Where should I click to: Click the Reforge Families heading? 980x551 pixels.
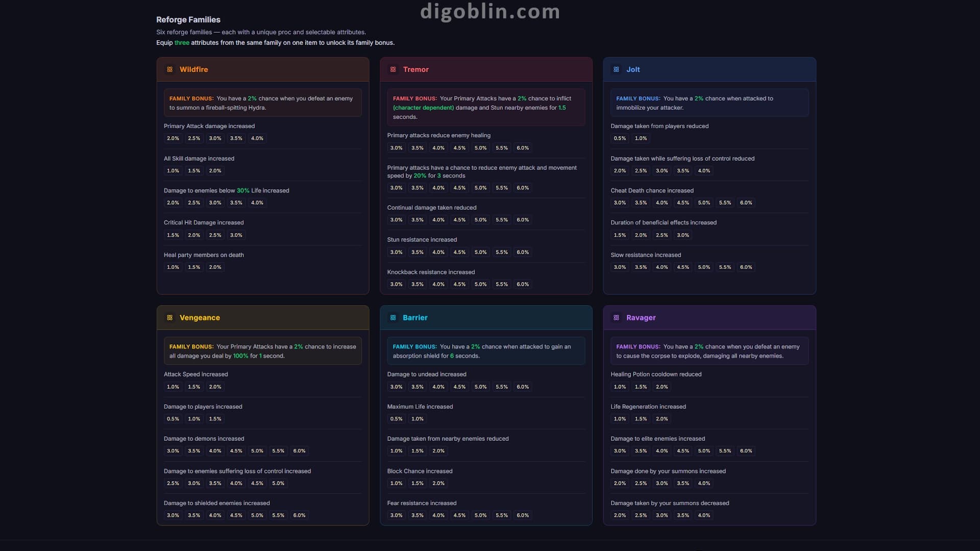pyautogui.click(x=188, y=19)
